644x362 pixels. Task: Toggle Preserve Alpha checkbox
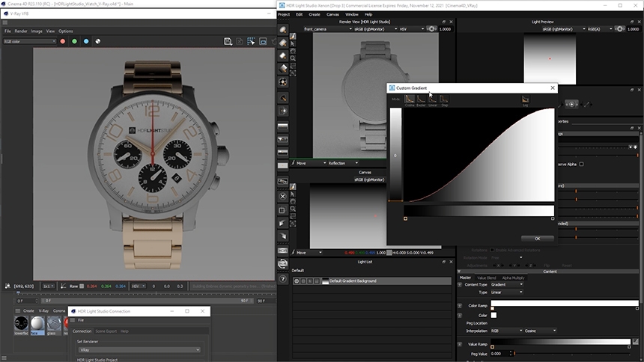coord(581,165)
